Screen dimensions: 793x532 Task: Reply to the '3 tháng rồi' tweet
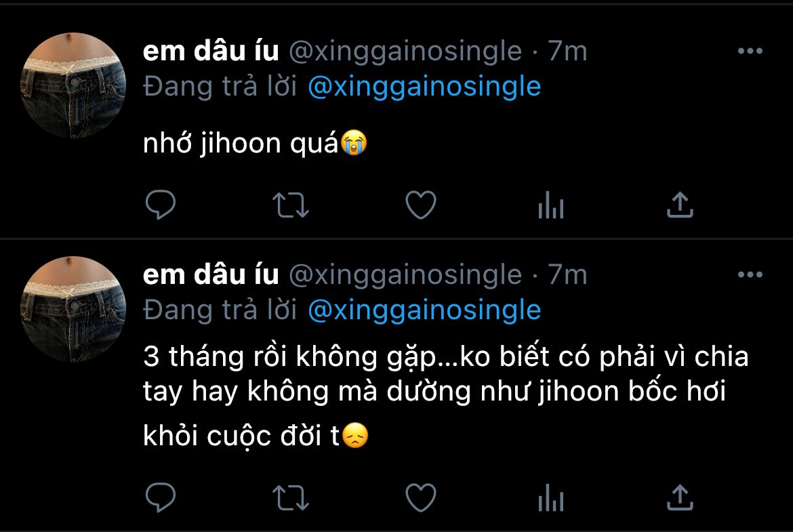(x=161, y=497)
